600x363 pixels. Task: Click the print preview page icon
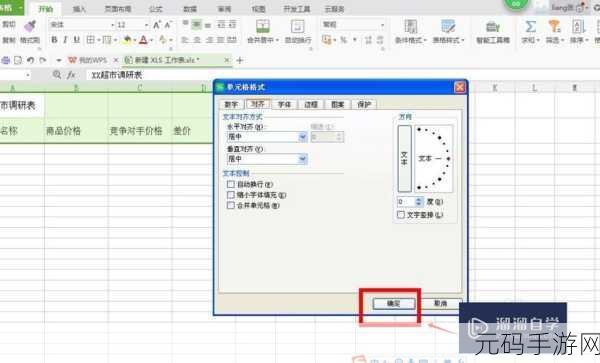pyautogui.click(x=18, y=60)
